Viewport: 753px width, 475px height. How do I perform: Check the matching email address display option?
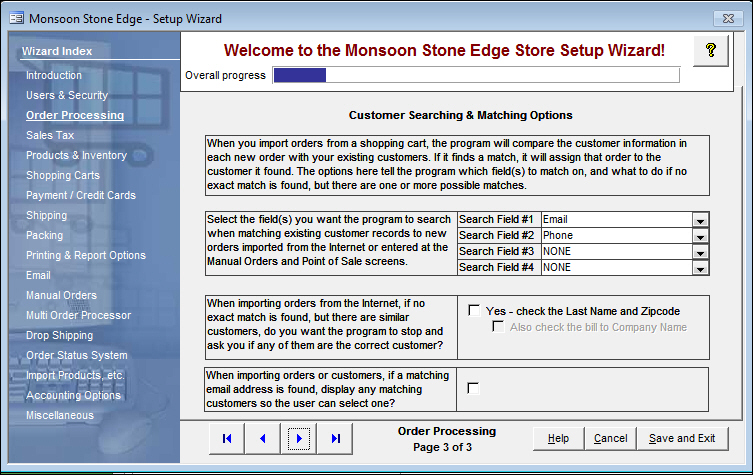pyautogui.click(x=473, y=388)
